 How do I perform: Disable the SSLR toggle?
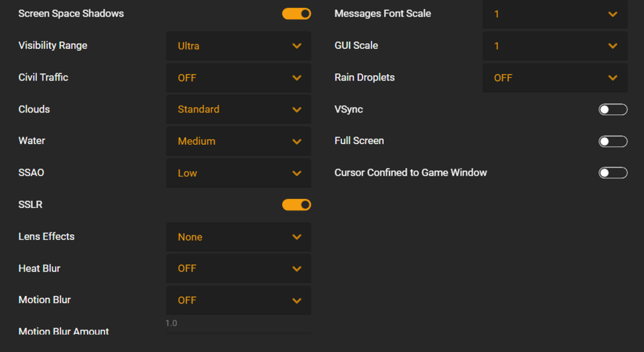coord(296,205)
